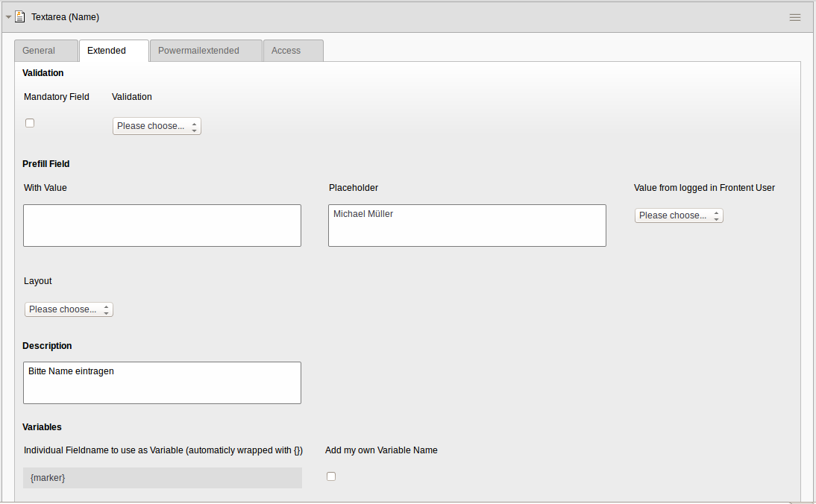Click the Textarea (Name) header title
Screen dimensions: 816x504
(65, 17)
